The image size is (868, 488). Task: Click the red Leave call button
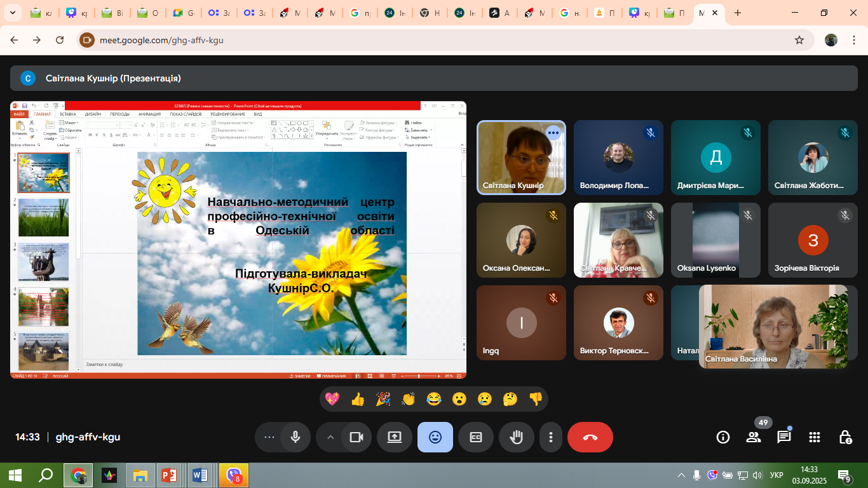tap(590, 437)
